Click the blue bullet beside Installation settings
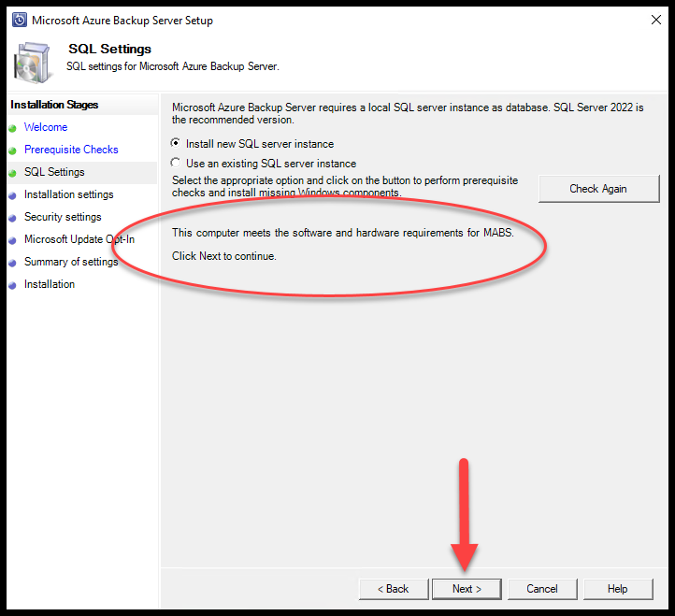This screenshot has height=616, width=675. (13, 195)
